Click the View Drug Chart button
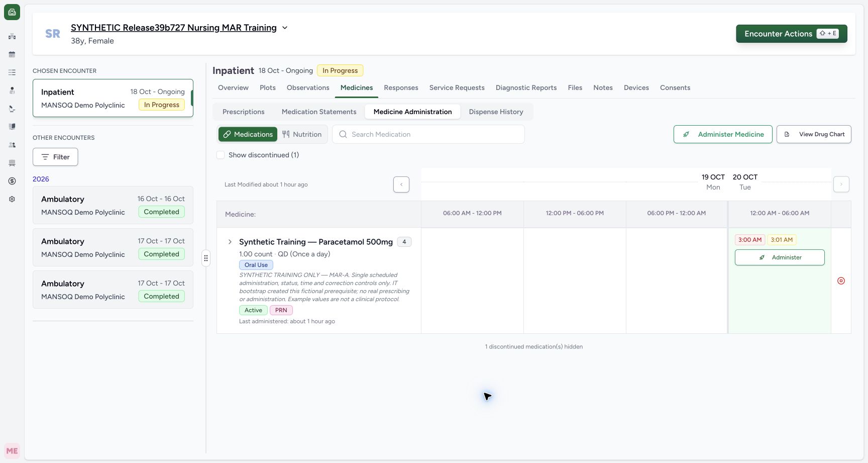The image size is (868, 463). coord(814,134)
